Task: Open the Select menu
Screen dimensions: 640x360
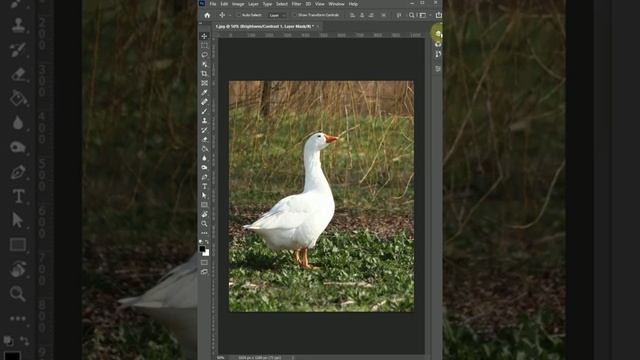Action: (282, 4)
